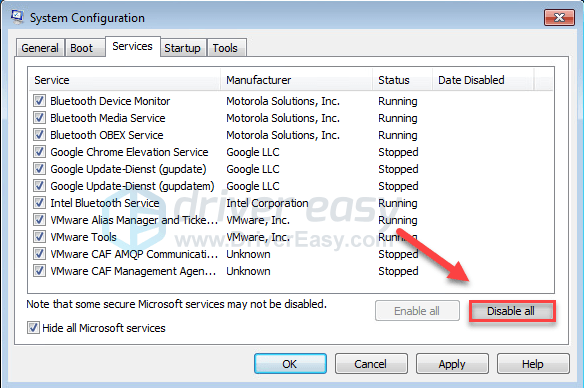584x388 pixels.
Task: Uncheck VMware Alias Manager checkbox
Action: 39,220
